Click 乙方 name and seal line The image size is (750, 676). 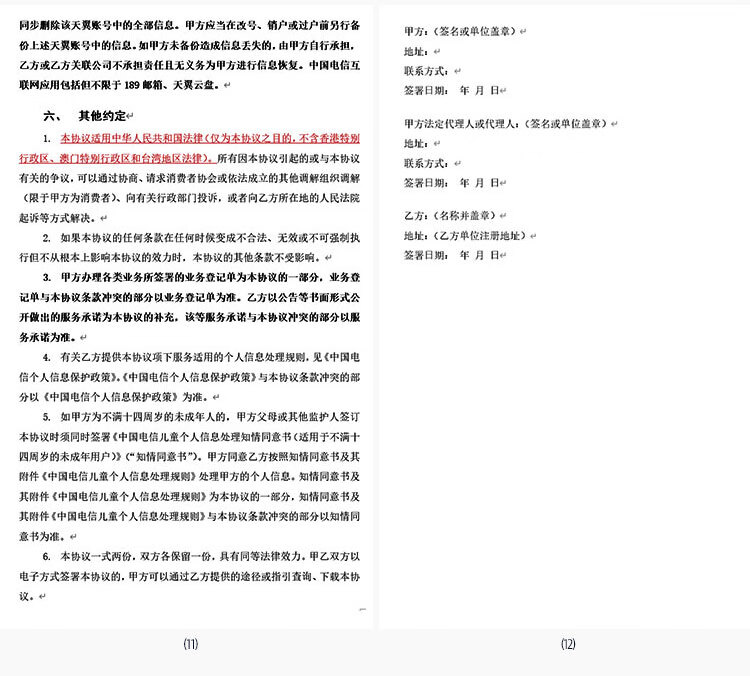coord(449,215)
